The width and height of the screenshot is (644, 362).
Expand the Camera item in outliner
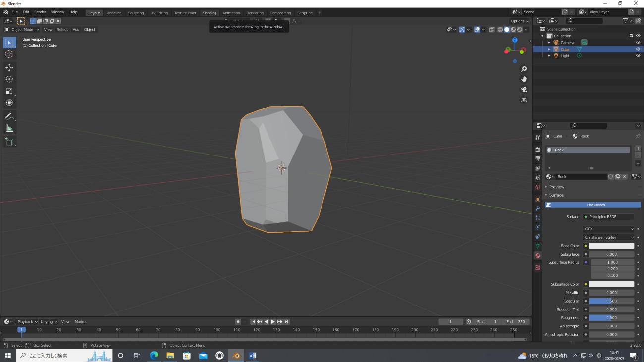pos(549,43)
